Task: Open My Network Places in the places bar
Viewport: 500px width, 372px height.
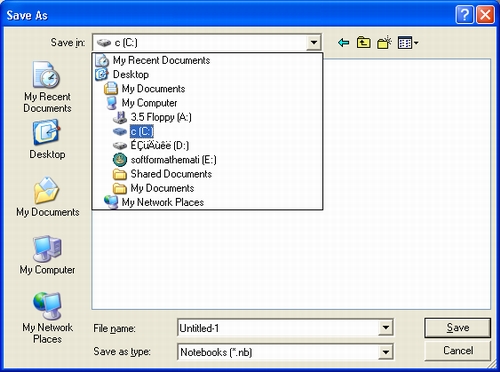Action: [47, 318]
